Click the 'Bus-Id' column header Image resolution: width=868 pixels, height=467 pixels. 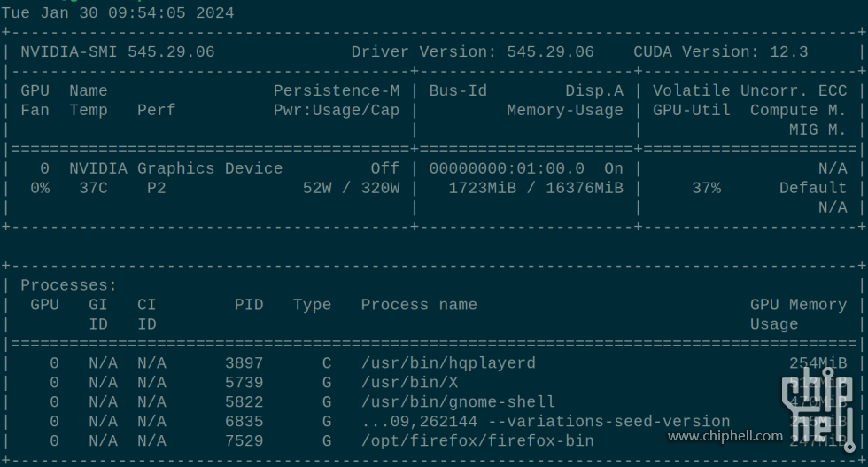[x=458, y=91]
